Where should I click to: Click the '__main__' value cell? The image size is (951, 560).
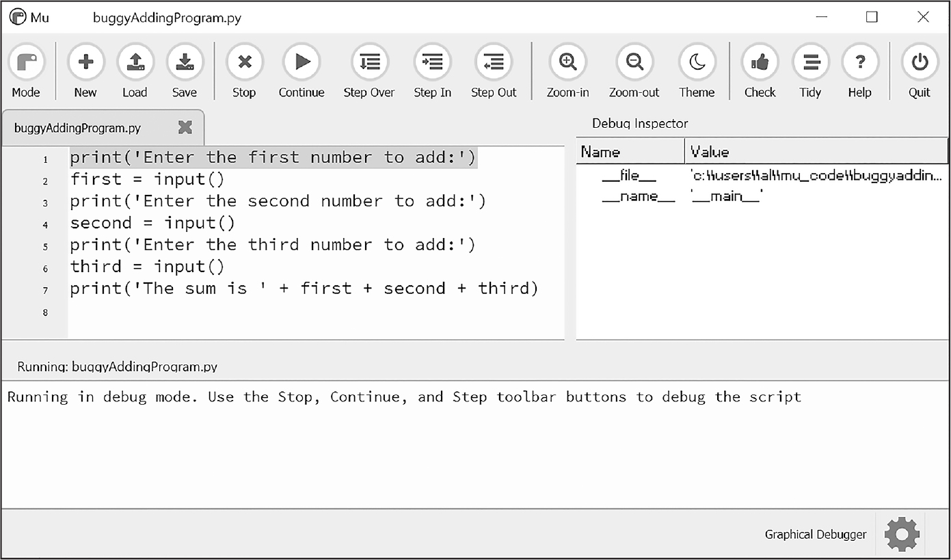(726, 197)
